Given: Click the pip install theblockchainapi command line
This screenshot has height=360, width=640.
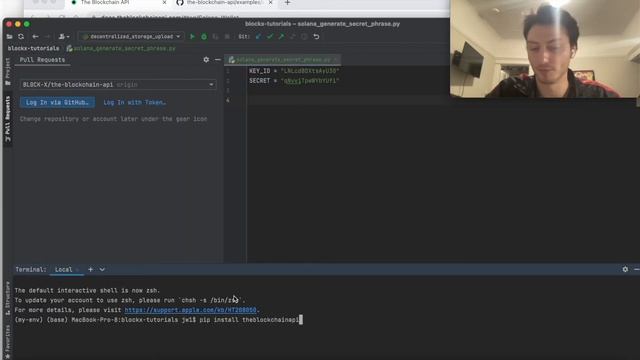Looking at the screenshot, I should click(x=158, y=320).
